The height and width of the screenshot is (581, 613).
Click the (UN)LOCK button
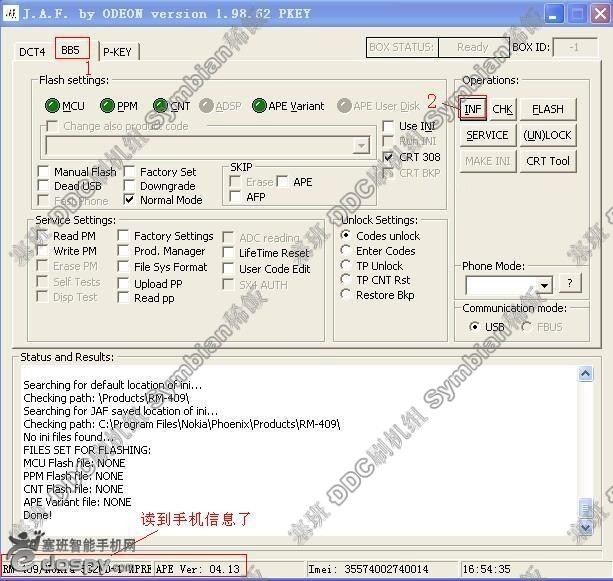click(547, 135)
